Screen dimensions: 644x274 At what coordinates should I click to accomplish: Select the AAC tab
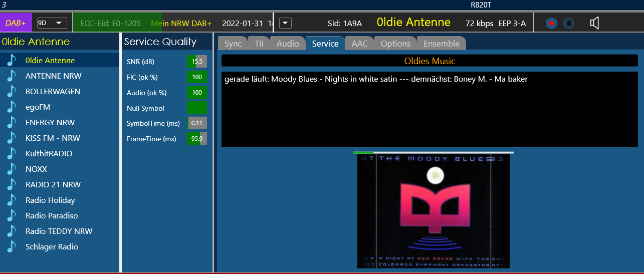359,44
